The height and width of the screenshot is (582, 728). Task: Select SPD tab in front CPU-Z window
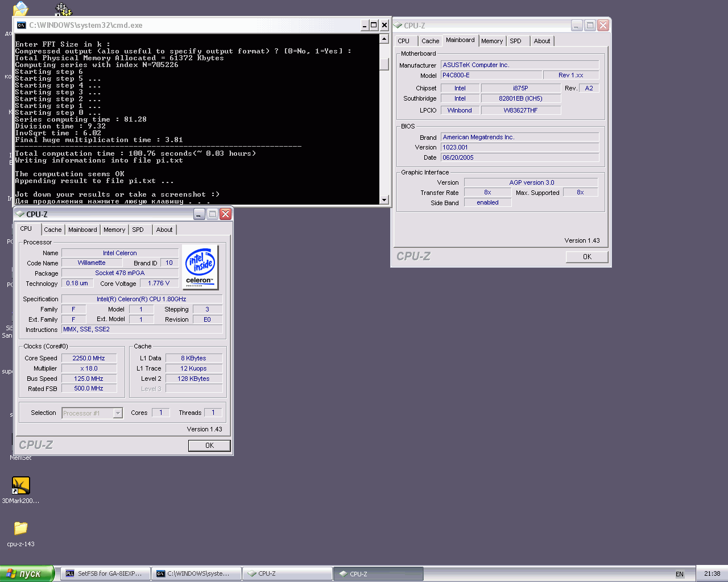138,230
